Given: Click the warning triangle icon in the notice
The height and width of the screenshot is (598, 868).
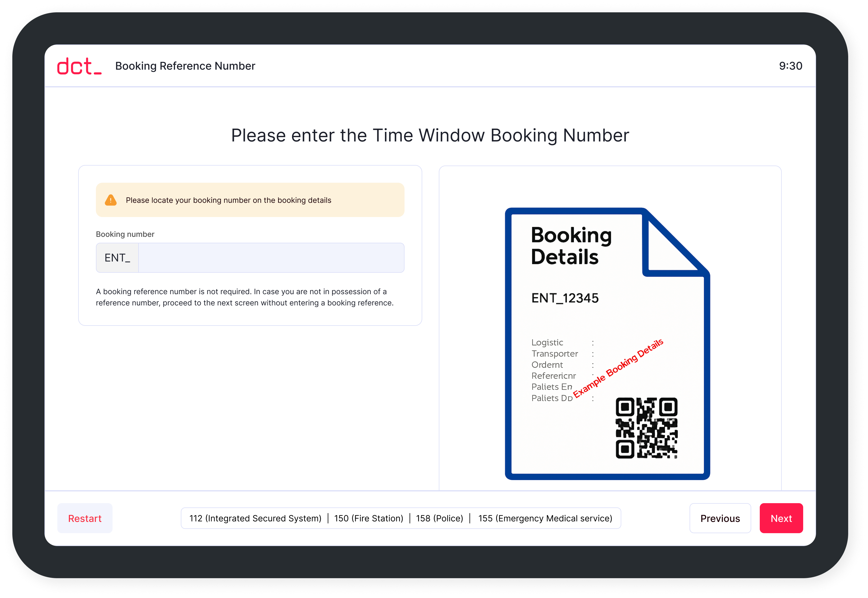Looking at the screenshot, I should tap(111, 200).
